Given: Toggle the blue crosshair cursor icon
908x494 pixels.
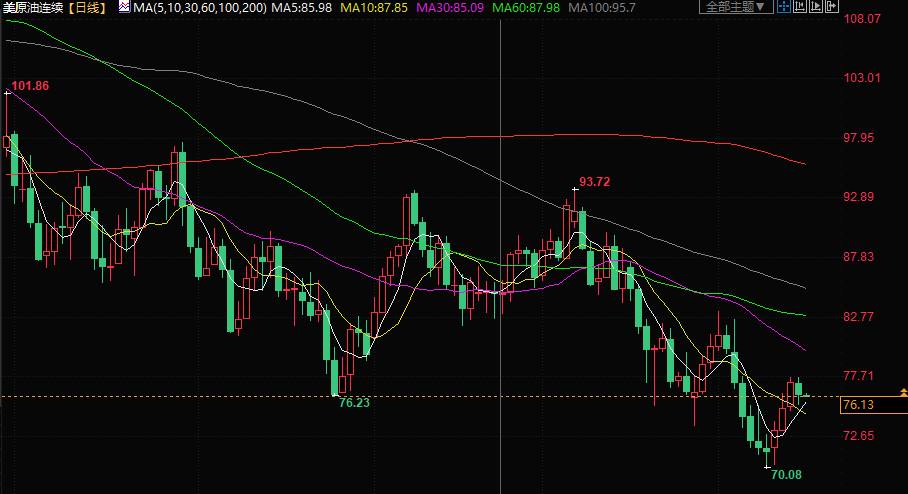Looking at the screenshot, I should pos(785,7).
